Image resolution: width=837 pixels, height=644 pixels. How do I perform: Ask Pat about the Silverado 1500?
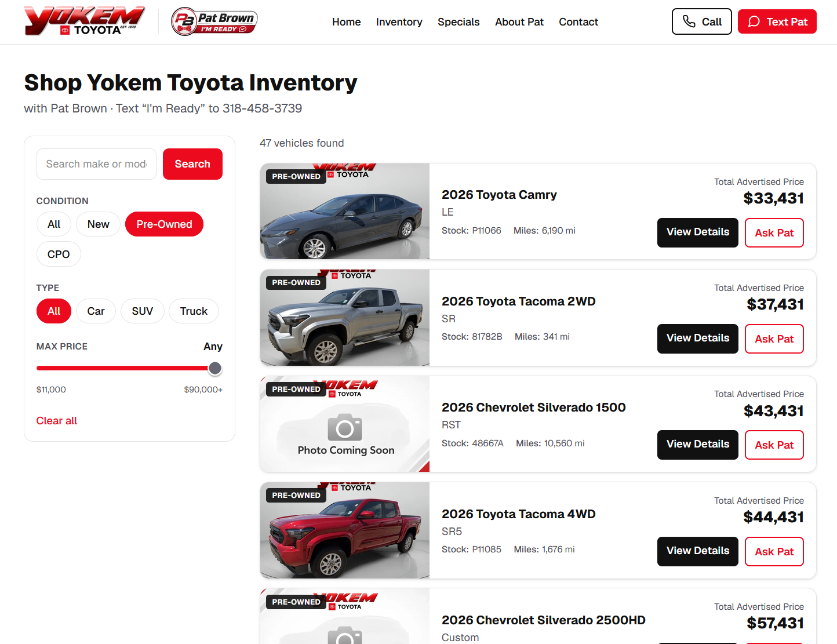click(774, 445)
